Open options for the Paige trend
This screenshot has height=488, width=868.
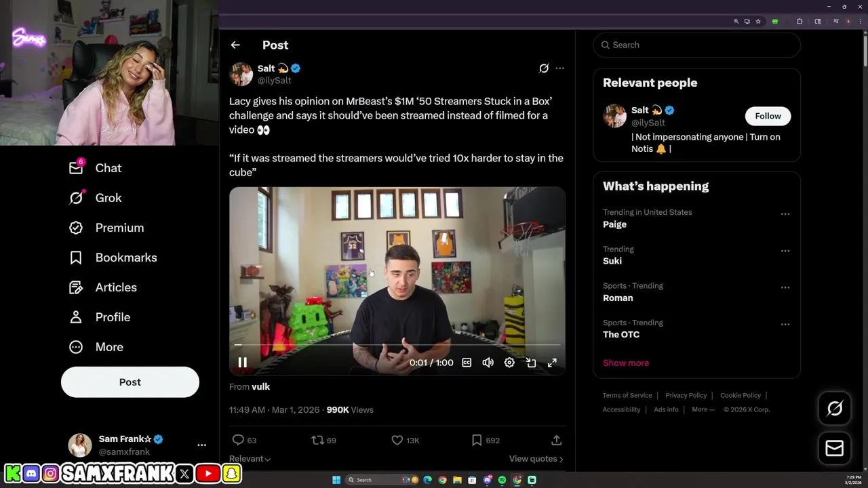tap(785, 214)
